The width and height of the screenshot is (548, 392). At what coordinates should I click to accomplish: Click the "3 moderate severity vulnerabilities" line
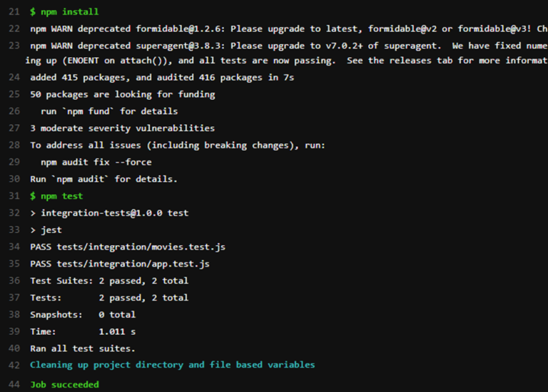pyautogui.click(x=122, y=128)
